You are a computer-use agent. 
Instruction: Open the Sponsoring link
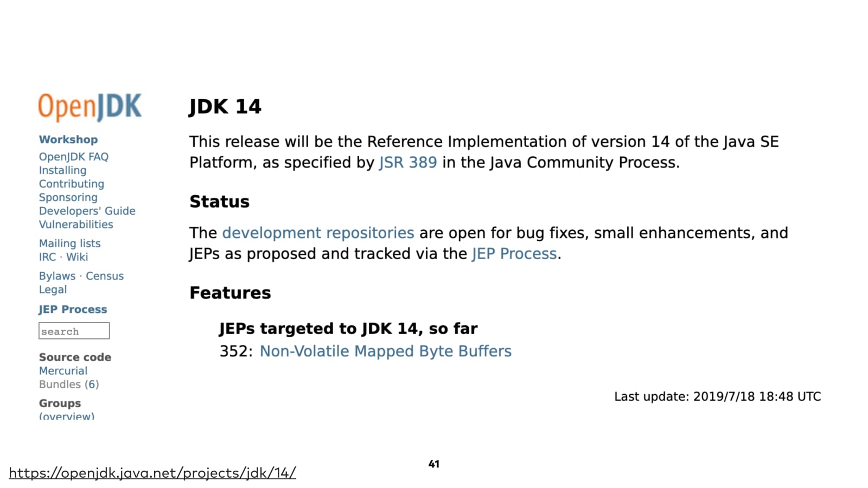(x=68, y=197)
